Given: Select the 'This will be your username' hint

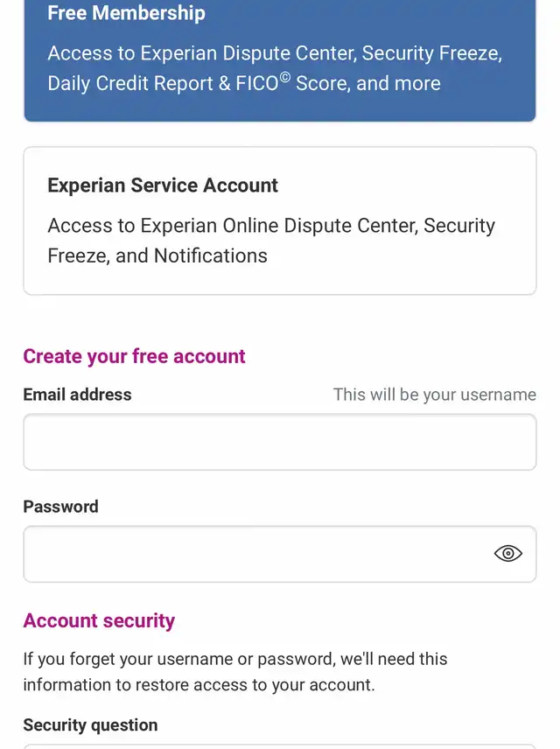Looking at the screenshot, I should tap(435, 395).
